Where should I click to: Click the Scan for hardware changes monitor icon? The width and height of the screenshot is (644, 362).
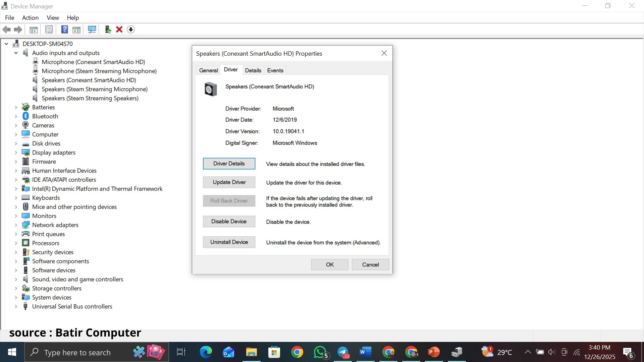[92, 29]
